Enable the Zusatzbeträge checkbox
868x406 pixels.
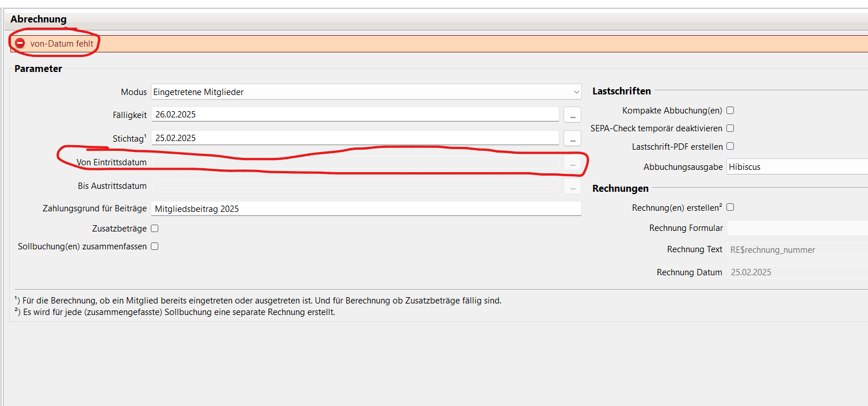click(x=154, y=229)
